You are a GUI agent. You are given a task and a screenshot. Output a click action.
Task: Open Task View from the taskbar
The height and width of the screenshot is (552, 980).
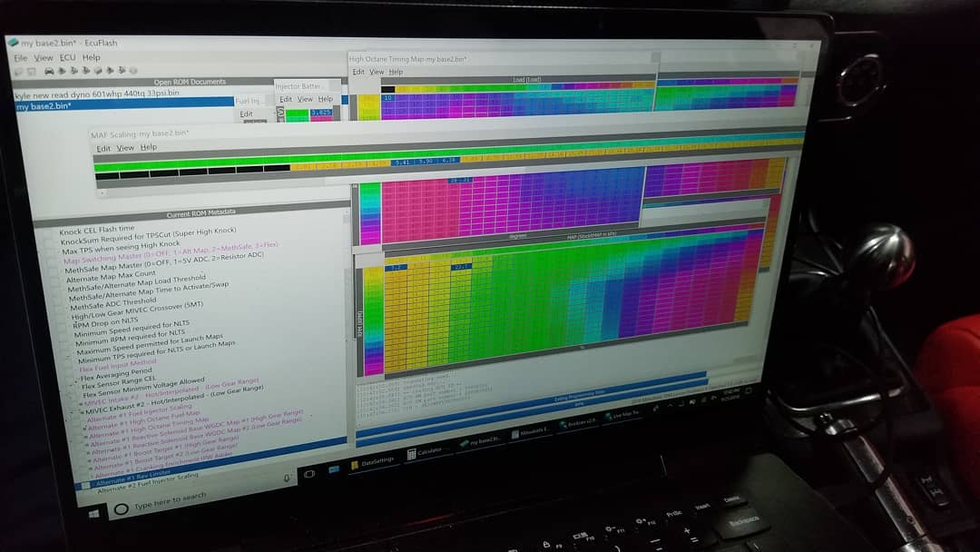(x=309, y=474)
